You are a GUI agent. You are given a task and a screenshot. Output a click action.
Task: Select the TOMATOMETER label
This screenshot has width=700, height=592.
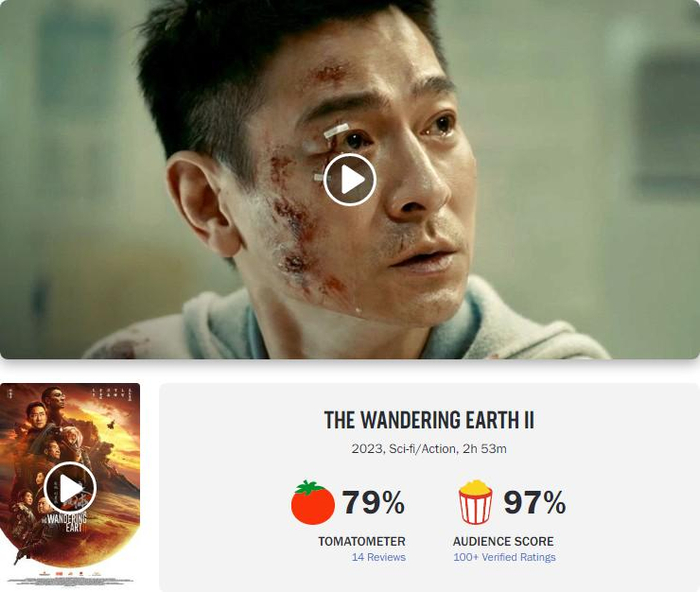click(362, 541)
